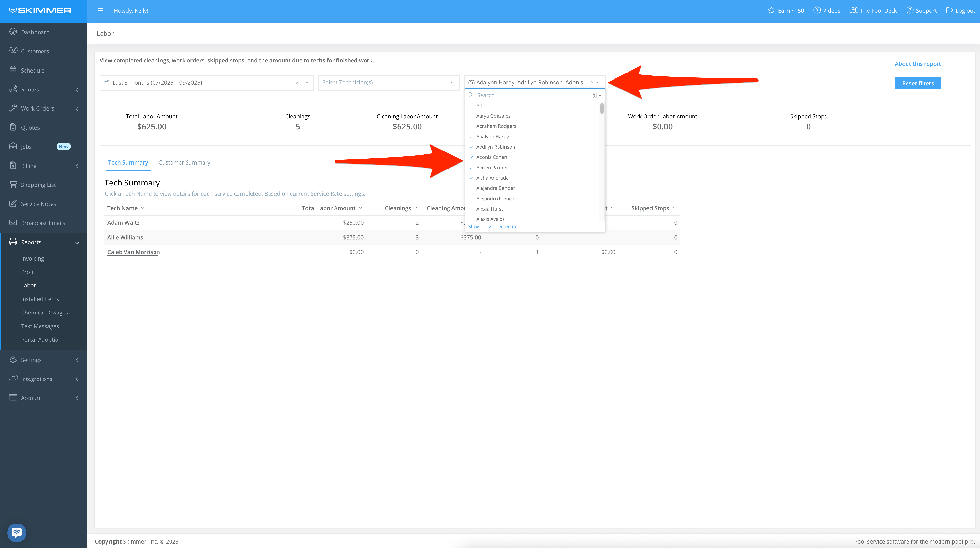Image resolution: width=980 pixels, height=548 pixels.
Task: Open the chat support bubble icon
Action: [16, 532]
